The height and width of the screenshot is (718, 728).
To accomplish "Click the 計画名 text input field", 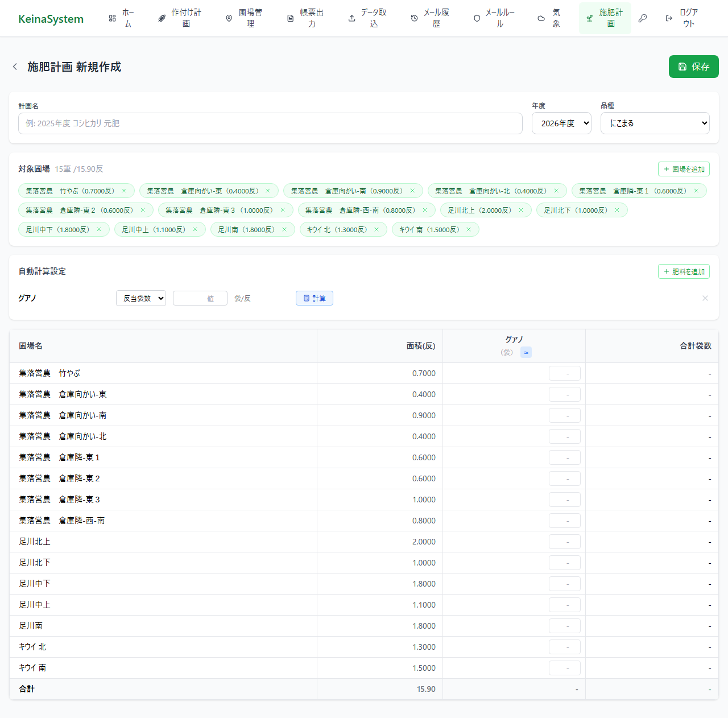I will point(270,123).
